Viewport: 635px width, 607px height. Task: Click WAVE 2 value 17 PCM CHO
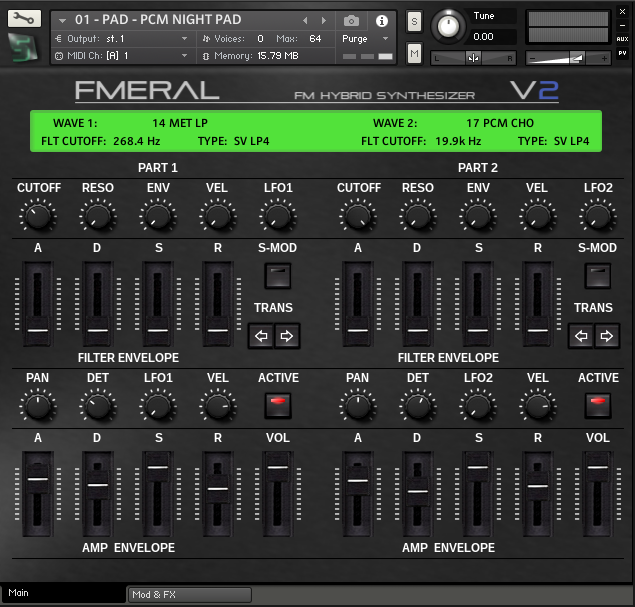pyautogui.click(x=500, y=123)
